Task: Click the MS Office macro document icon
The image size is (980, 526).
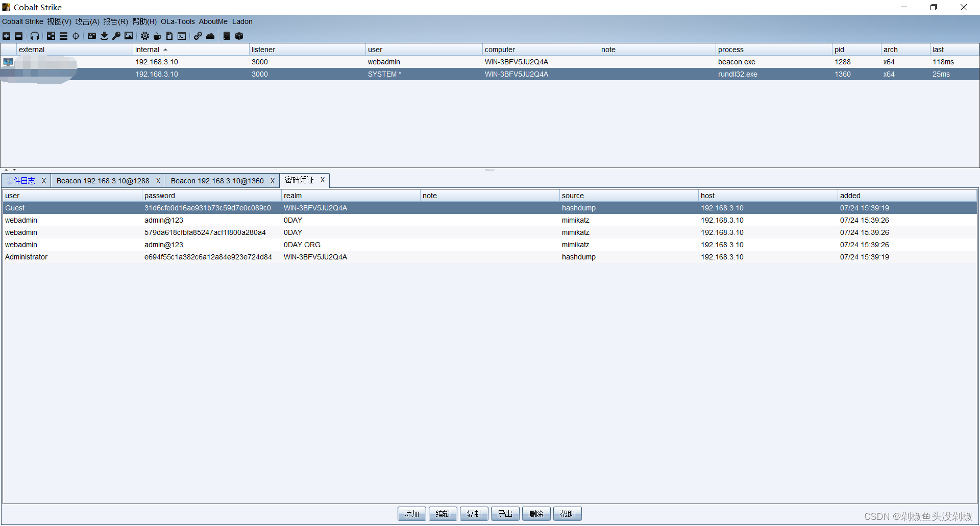Action: point(169,36)
